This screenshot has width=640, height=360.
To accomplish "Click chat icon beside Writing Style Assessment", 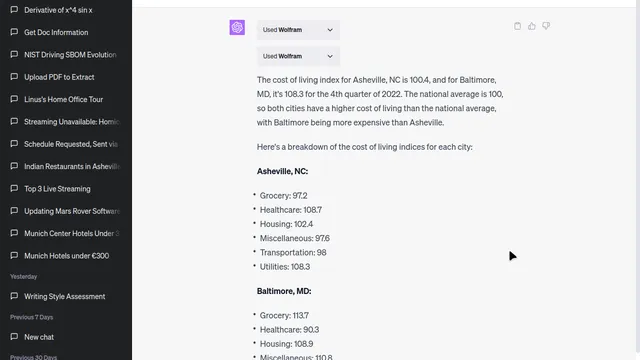I will [x=14, y=296].
